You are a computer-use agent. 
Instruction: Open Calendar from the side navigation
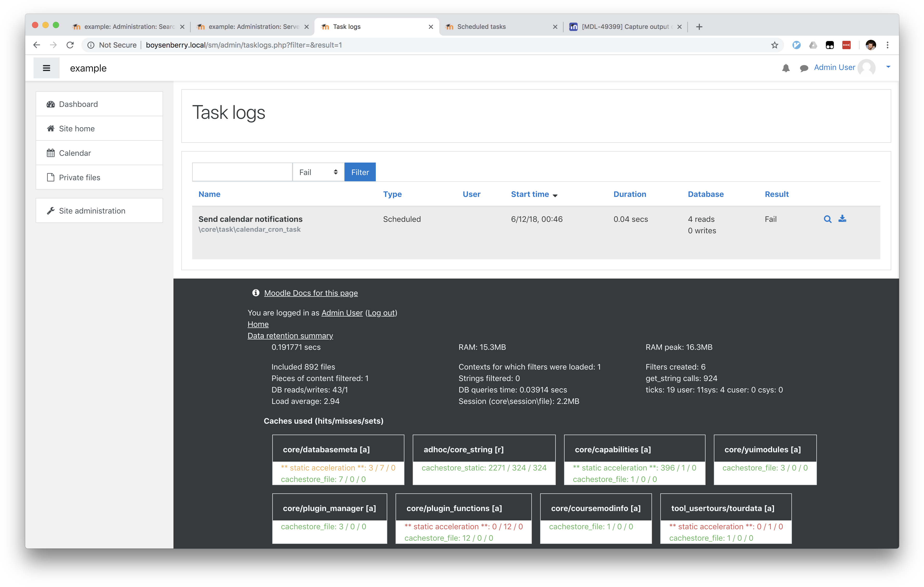pyautogui.click(x=75, y=153)
